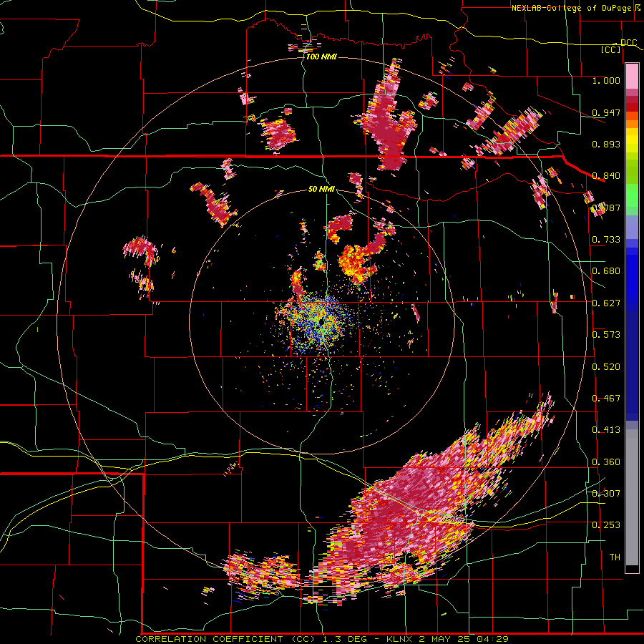The image size is (644, 644).
Task: Click the 0.840 legend value
Action: click(606, 176)
